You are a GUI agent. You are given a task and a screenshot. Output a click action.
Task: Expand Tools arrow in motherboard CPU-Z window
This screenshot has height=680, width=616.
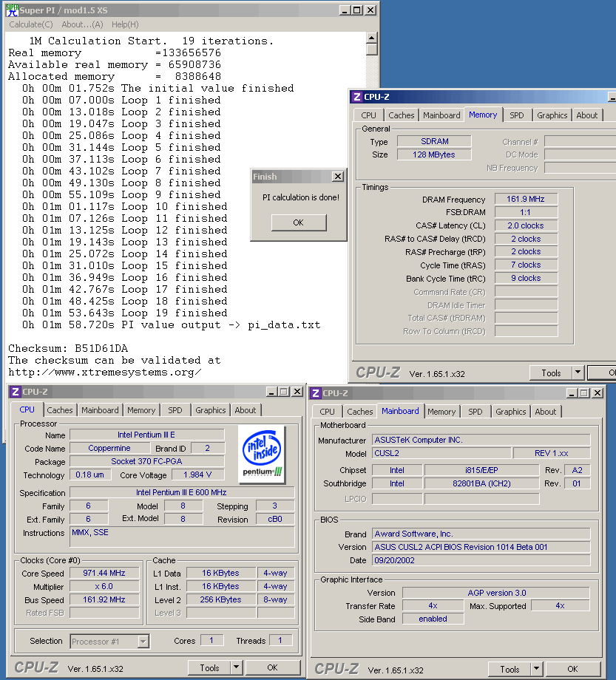[x=537, y=669]
